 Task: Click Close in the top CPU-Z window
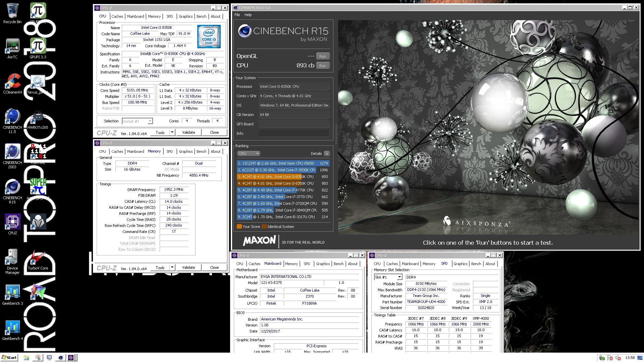click(x=214, y=132)
